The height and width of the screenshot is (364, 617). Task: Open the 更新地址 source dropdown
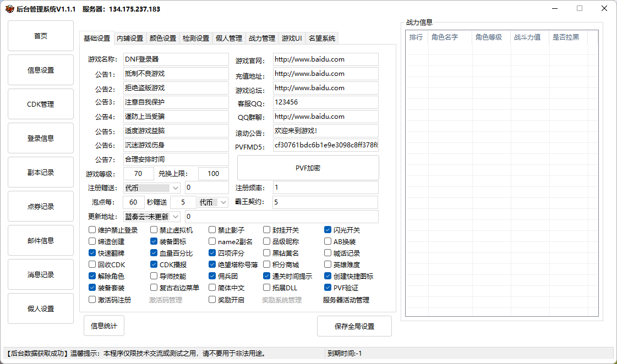tap(176, 217)
